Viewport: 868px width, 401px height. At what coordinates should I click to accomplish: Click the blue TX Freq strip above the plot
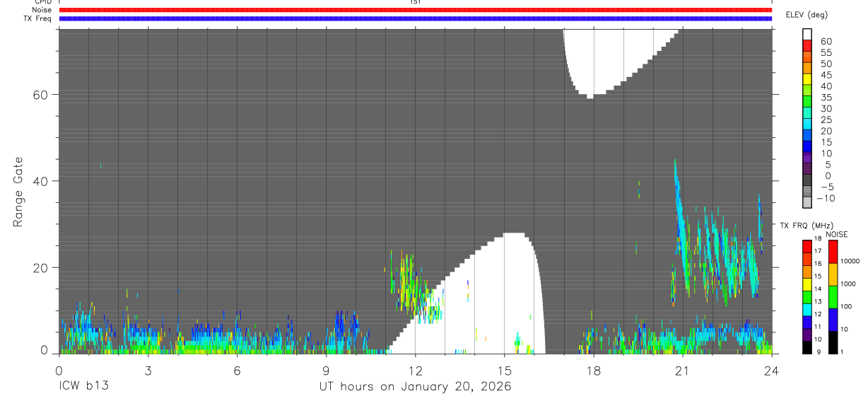coord(415,18)
